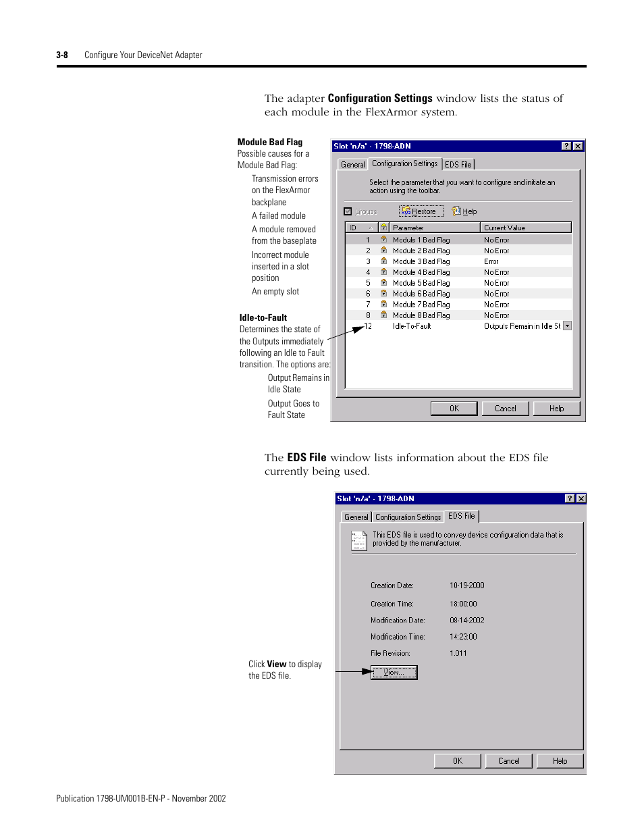Select Configuration Settings tab in upper window
The height and width of the screenshot is (834, 644).
(x=404, y=163)
